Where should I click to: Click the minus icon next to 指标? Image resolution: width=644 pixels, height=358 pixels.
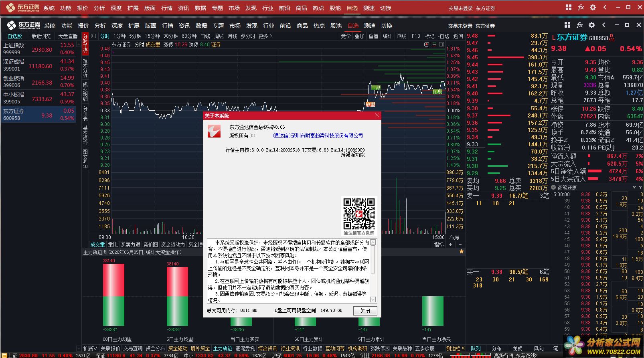(460, 244)
